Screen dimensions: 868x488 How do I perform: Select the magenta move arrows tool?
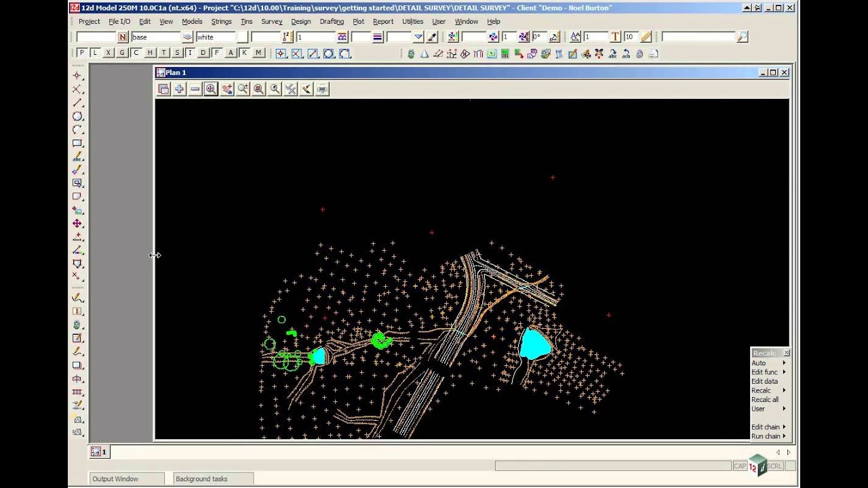click(x=77, y=224)
